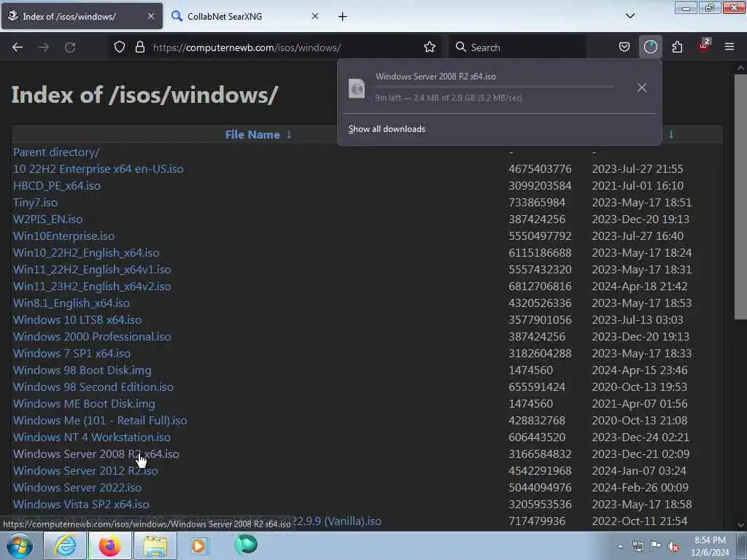Download Windows 98 Second Edition.iso
This screenshot has width=747, height=560.
pyautogui.click(x=93, y=386)
